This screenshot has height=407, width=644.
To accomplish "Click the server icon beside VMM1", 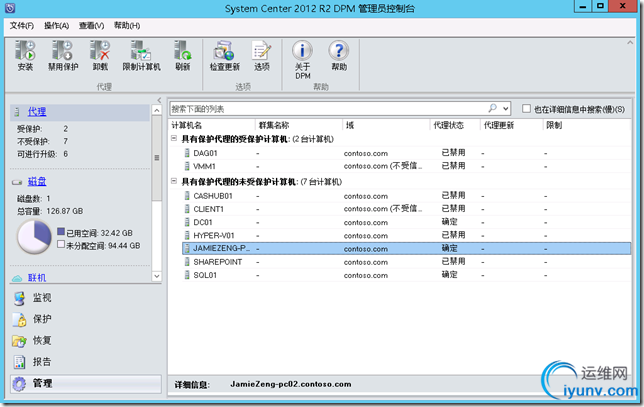I will pyautogui.click(x=187, y=166).
